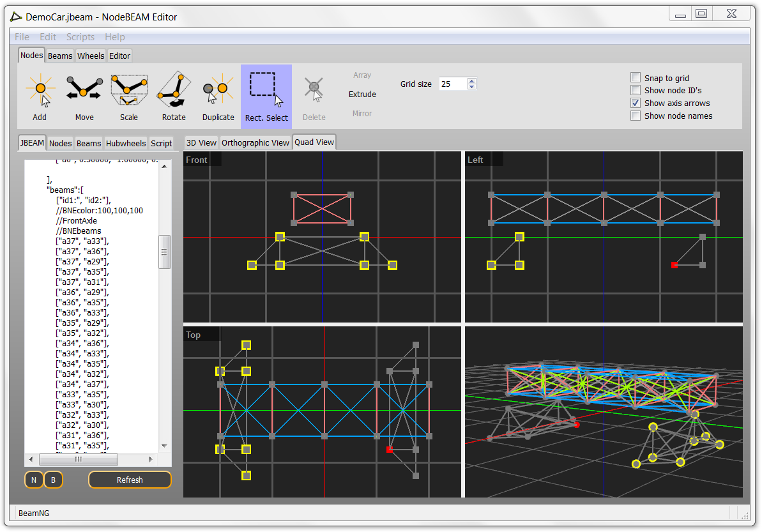
Task: Select the Quad View tab
Action: [x=314, y=142]
